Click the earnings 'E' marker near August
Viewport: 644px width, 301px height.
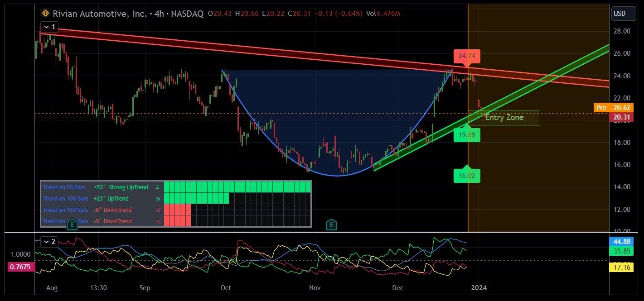72,225
